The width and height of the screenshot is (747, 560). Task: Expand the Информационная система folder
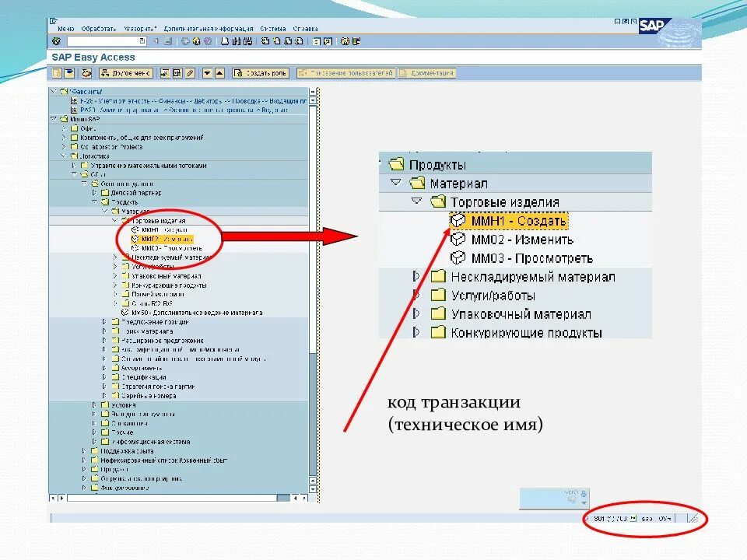click(x=94, y=442)
